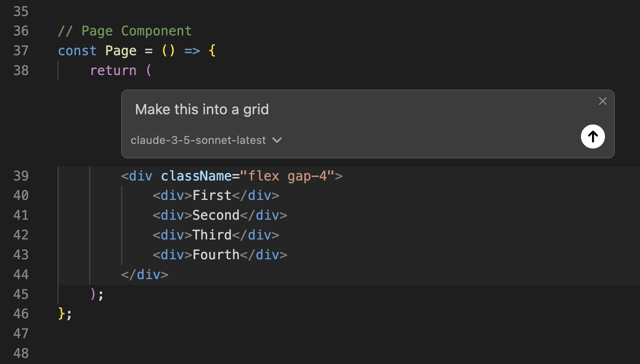Click line number 39 in the gutter
This screenshot has height=364, width=640.
coord(21,176)
